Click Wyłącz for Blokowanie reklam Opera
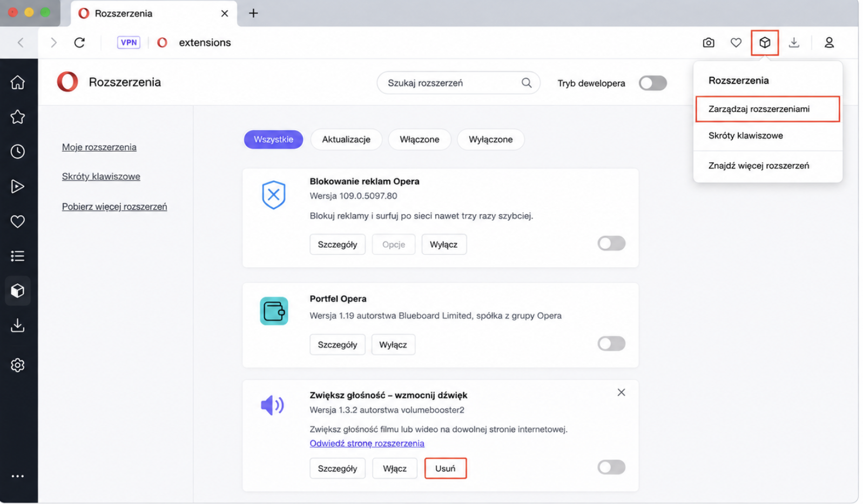863x504 pixels. (443, 244)
